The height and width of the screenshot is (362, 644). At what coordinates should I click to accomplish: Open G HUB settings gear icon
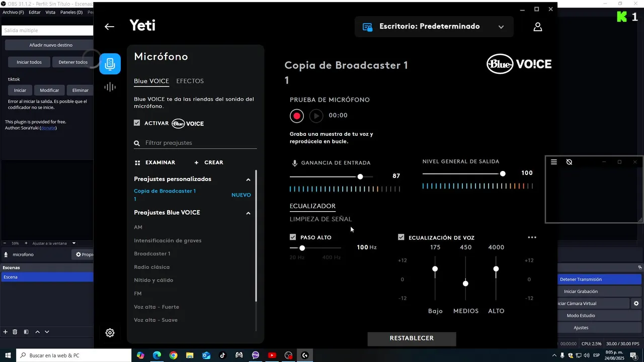[110, 333]
